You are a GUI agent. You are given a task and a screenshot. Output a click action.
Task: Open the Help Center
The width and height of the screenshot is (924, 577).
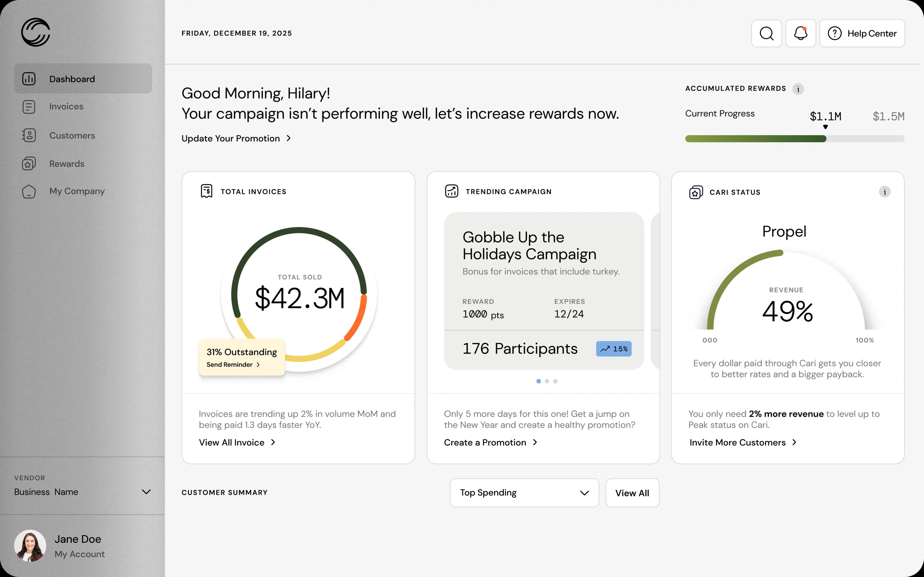(862, 33)
